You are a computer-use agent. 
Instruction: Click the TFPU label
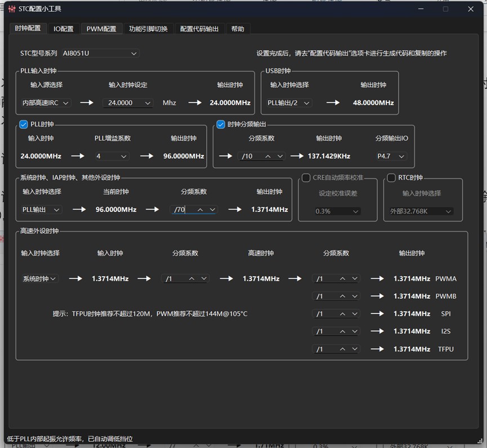446,349
